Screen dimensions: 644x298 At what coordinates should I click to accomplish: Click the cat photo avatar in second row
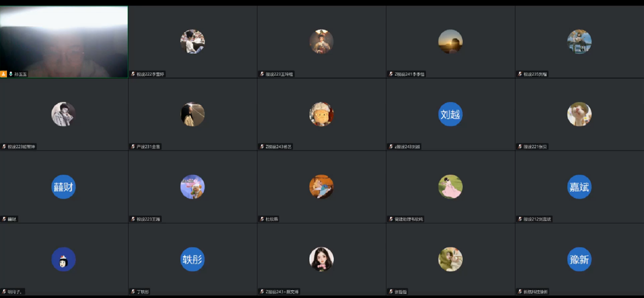(579, 114)
